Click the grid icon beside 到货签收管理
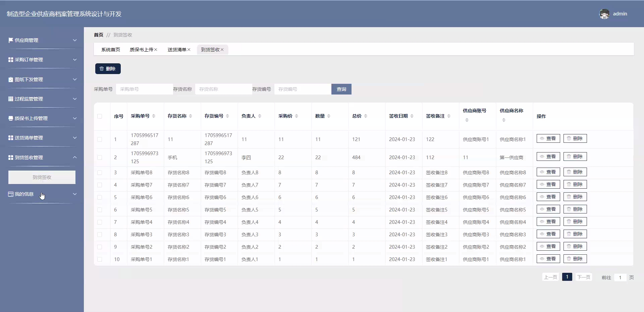644x312 pixels. point(11,158)
